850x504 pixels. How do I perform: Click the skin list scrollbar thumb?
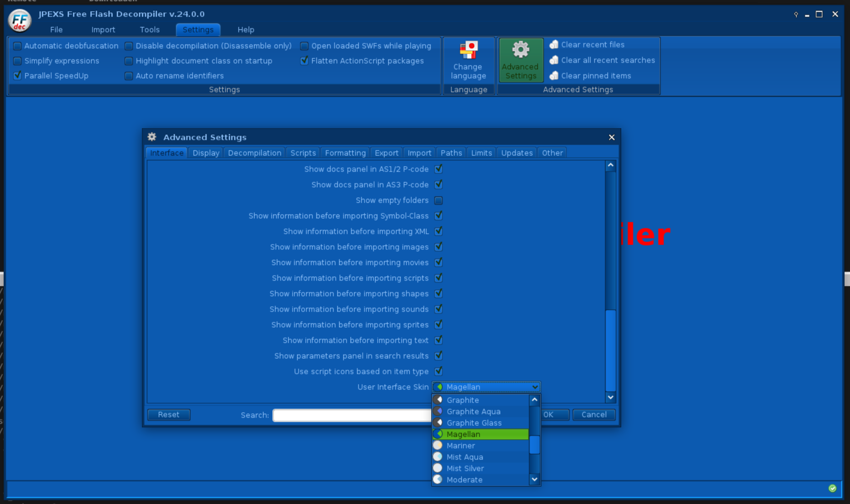pyautogui.click(x=534, y=444)
